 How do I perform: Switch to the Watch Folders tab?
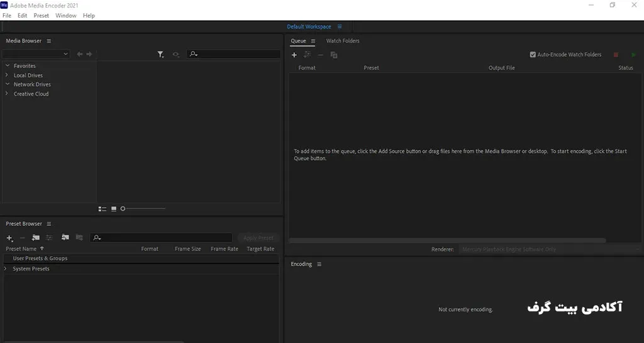point(343,41)
